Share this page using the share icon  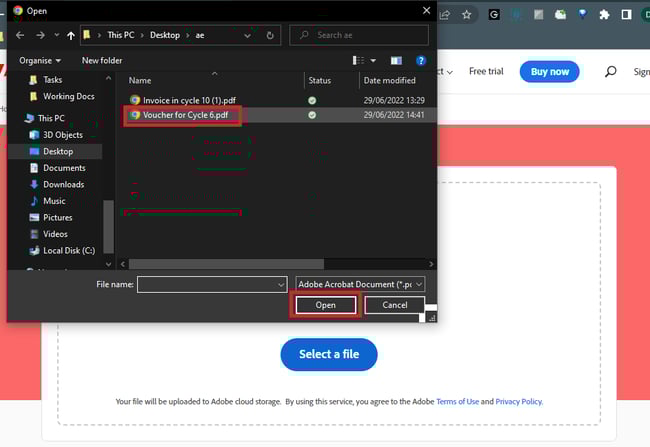click(x=445, y=15)
